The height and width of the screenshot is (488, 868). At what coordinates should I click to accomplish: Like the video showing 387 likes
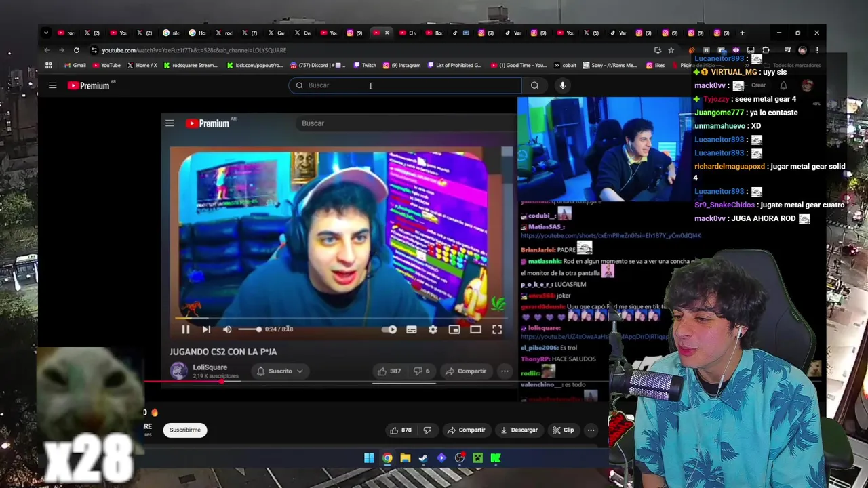(389, 371)
